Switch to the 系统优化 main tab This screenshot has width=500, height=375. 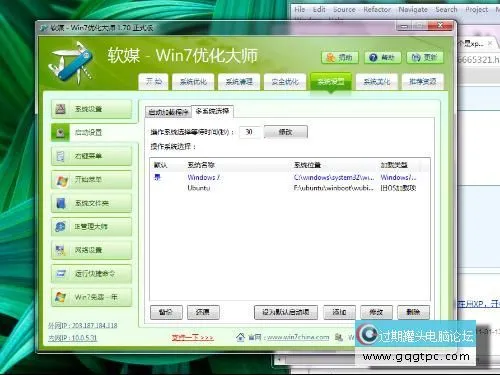(x=193, y=81)
